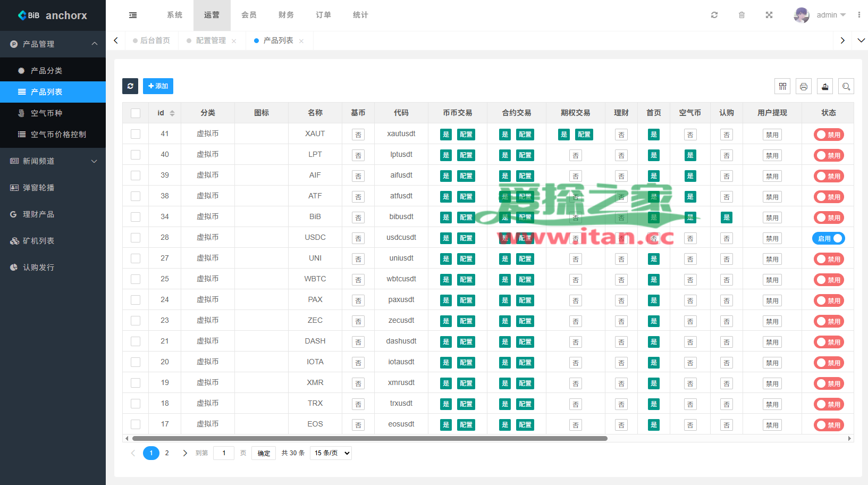Open the table search magnifier icon
The height and width of the screenshot is (485, 868).
tap(846, 86)
